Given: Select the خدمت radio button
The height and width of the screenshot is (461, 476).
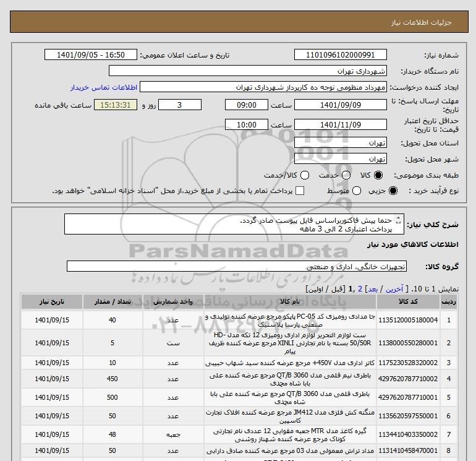Looking at the screenshot, I should pos(346,175).
